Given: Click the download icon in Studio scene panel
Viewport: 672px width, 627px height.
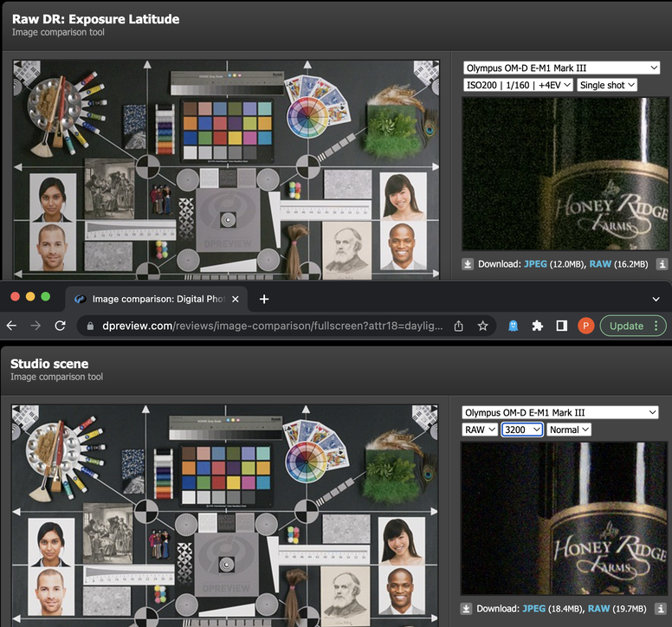Looking at the screenshot, I should [468, 608].
